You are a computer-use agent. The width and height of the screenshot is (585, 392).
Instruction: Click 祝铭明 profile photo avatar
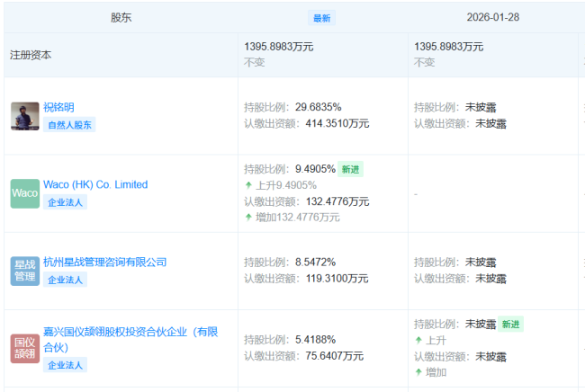point(25,116)
